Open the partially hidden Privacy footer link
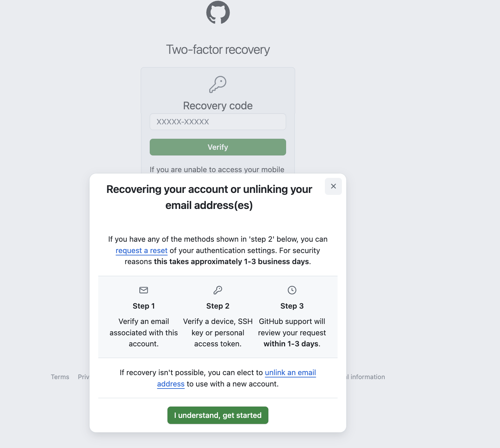Image resolution: width=500 pixels, height=448 pixels. (84, 377)
